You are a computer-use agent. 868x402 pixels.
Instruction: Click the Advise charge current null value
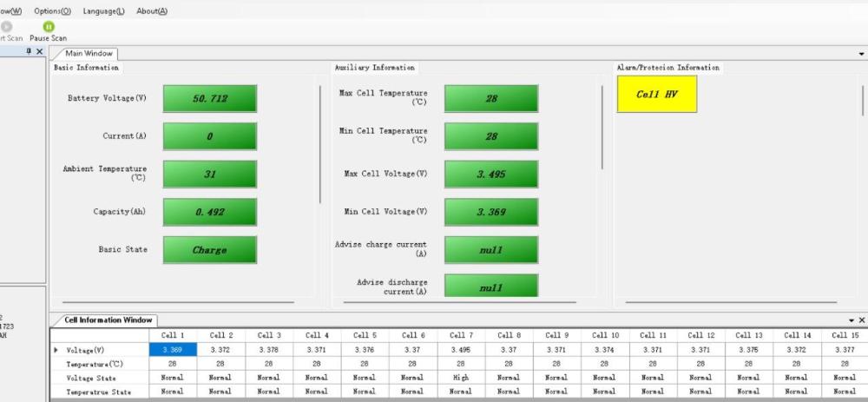[x=491, y=250]
